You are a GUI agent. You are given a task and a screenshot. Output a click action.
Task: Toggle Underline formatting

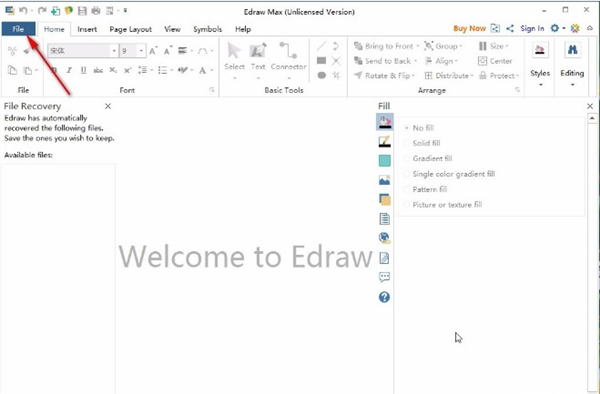click(x=83, y=70)
